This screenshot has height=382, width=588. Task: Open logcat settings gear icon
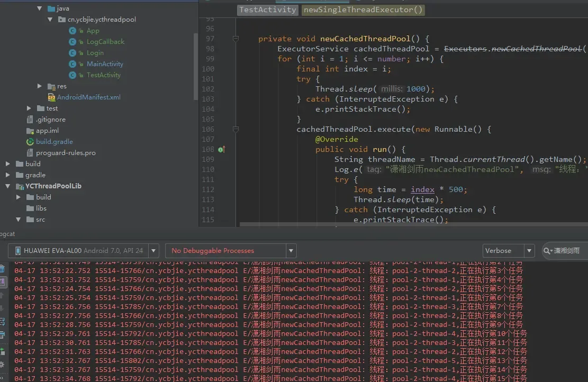click(x=2, y=364)
